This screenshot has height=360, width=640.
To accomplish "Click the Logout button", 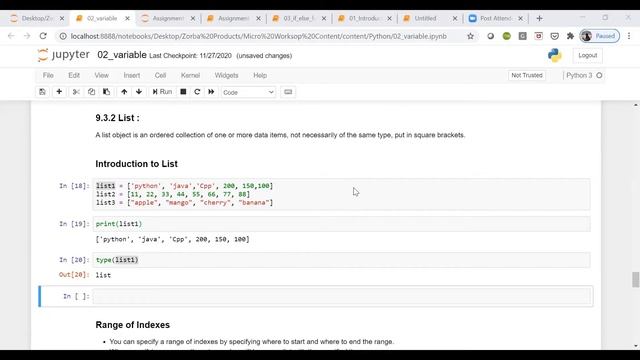I will [x=588, y=55].
